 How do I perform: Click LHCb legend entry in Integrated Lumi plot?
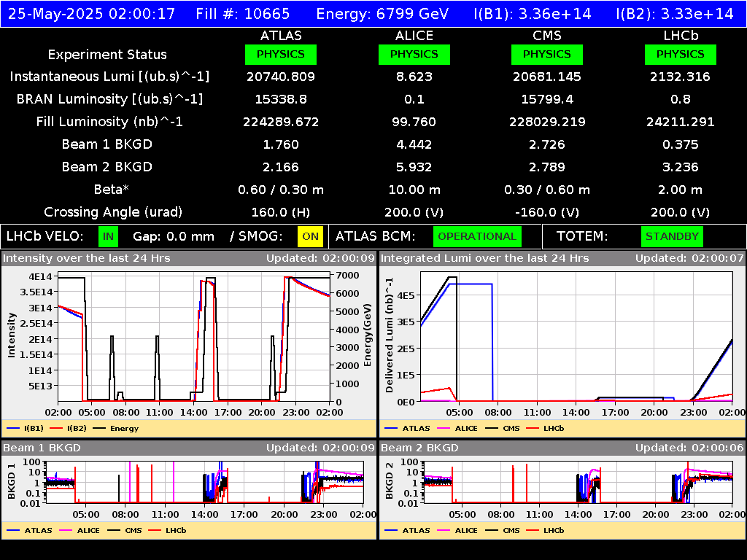pos(546,428)
